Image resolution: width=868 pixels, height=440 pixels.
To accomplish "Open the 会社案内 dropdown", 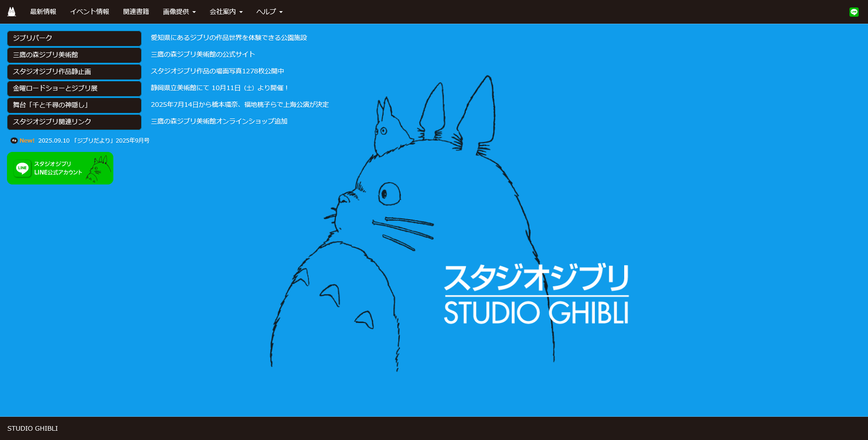I will (x=226, y=12).
